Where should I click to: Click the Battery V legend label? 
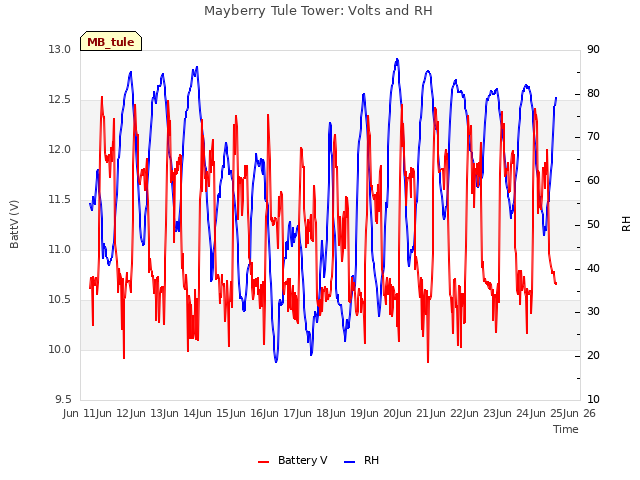302,460
